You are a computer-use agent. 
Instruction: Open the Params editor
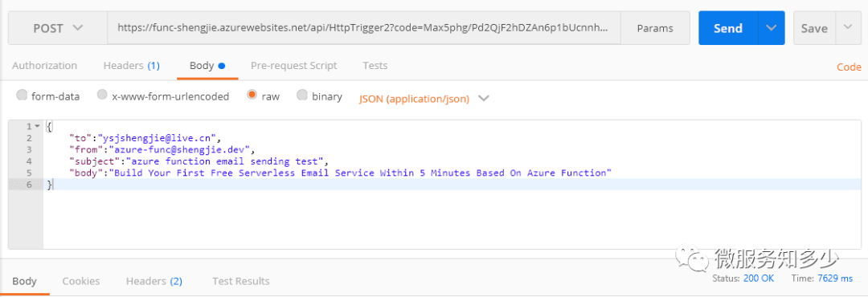[655, 28]
